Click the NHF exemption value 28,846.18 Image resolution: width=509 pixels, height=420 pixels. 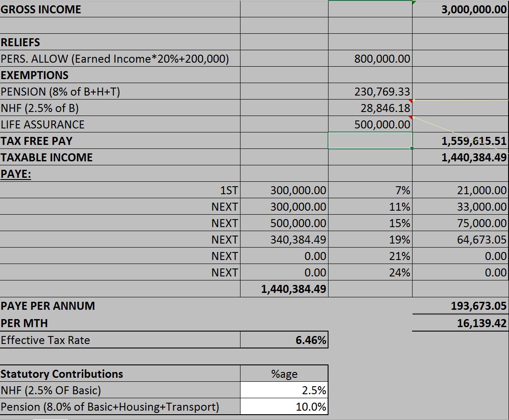(x=386, y=108)
